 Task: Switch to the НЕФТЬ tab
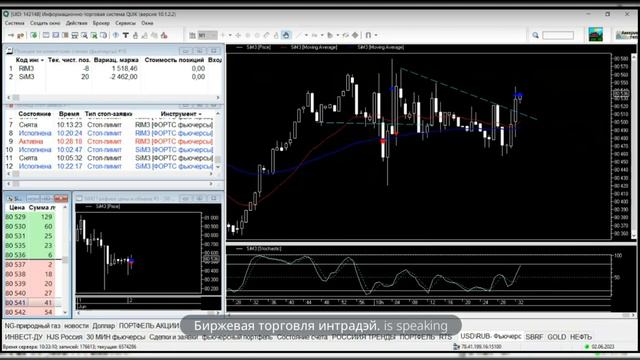[580, 337]
